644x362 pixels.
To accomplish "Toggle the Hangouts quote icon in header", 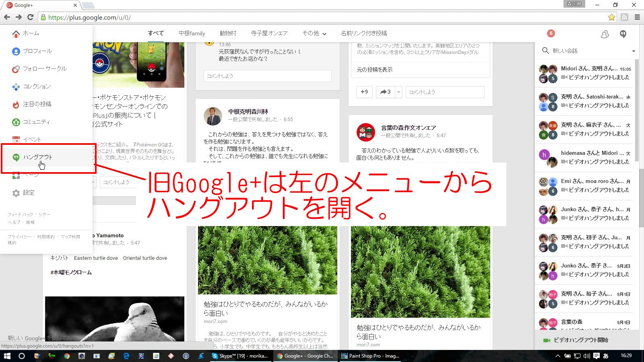I will [x=623, y=34].
